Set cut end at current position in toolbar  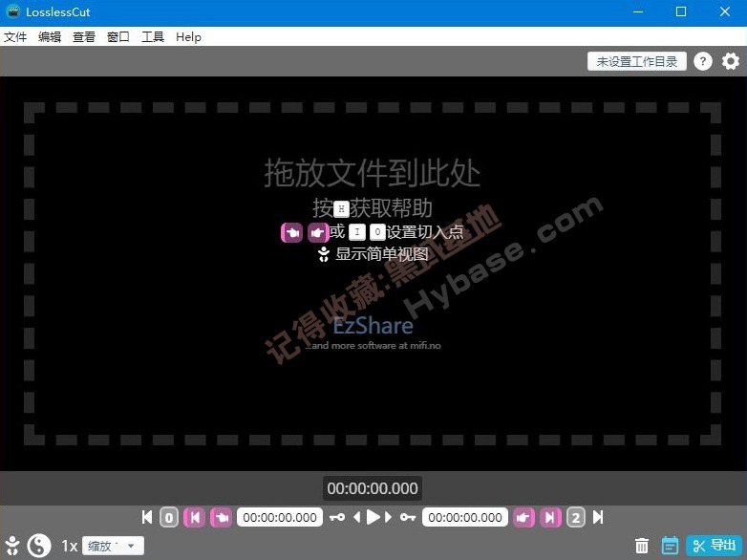523,517
